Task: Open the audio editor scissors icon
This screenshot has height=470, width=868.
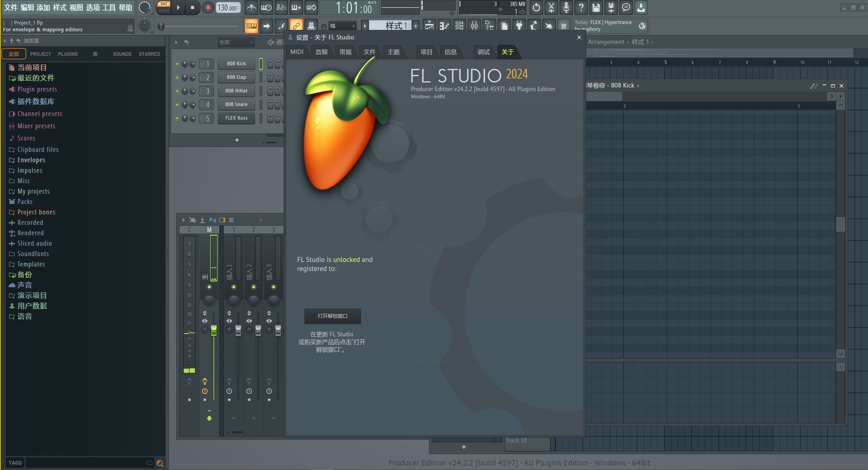Action: pyautogui.click(x=551, y=7)
